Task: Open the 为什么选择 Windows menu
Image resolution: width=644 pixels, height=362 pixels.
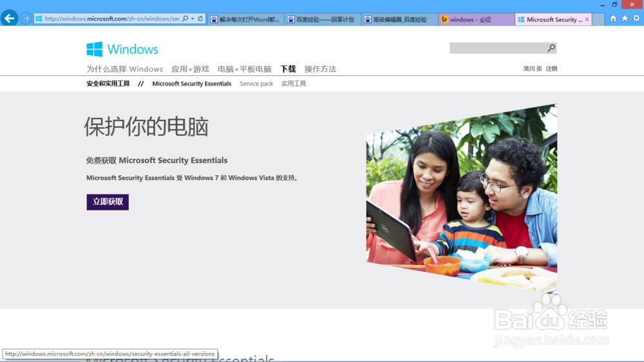Action: point(124,69)
